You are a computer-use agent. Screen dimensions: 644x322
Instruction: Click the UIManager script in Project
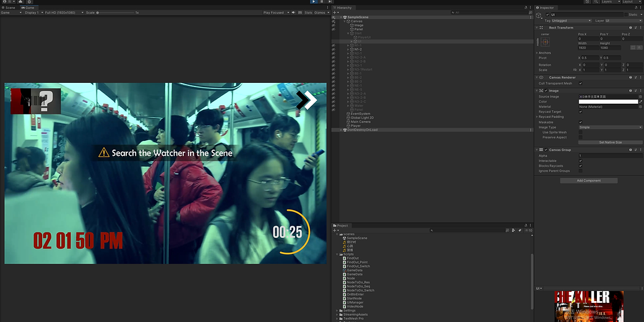(355, 302)
